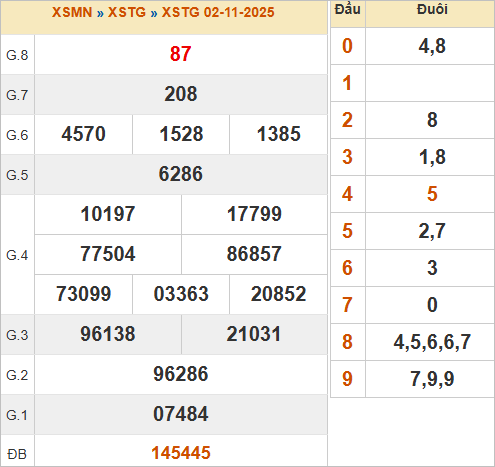Image resolution: width=495 pixels, height=467 pixels.
Task: Select the G.5 number 6286
Action: (181, 174)
